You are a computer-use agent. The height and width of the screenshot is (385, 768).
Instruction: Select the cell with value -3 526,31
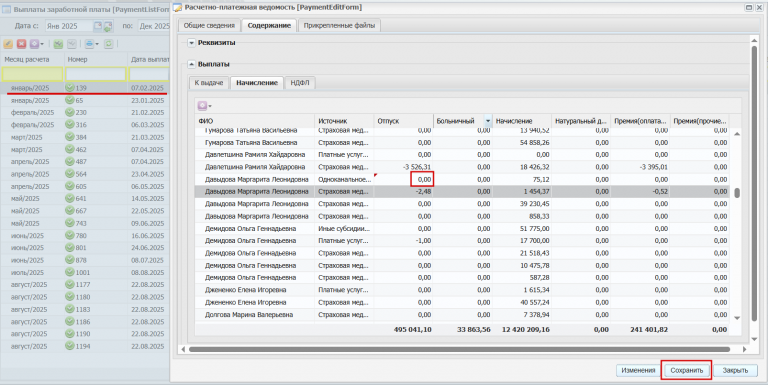coord(404,167)
